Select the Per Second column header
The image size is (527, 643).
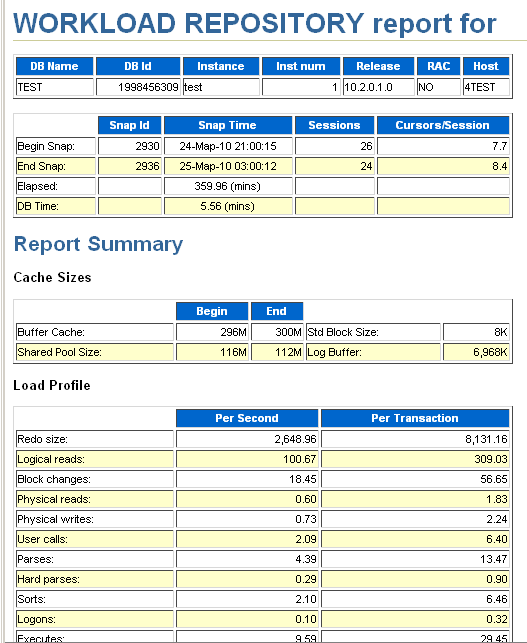[247, 418]
